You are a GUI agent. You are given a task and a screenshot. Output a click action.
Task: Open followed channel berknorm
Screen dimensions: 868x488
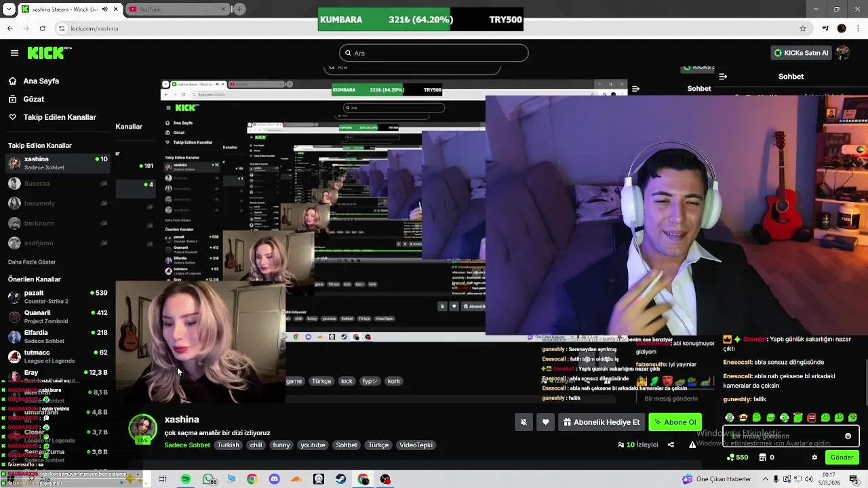57,223
